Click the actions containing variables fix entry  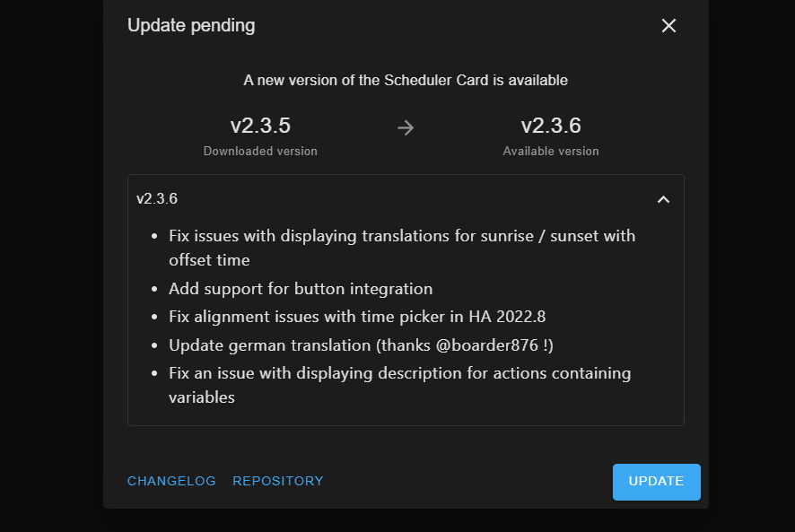tap(399, 384)
